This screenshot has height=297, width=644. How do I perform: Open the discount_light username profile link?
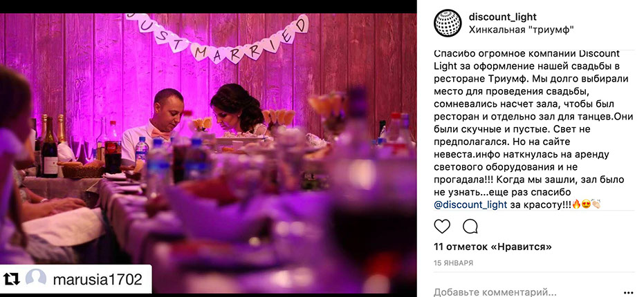(x=503, y=17)
